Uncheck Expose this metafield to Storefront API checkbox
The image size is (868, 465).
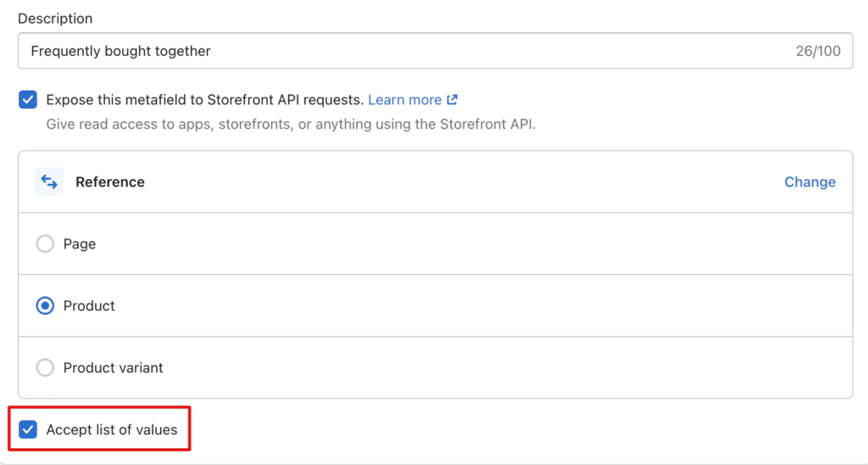pyautogui.click(x=28, y=99)
